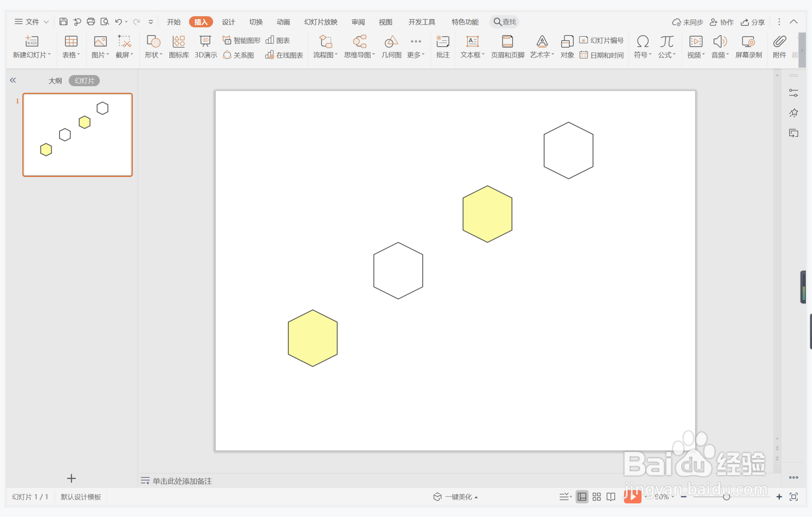
Task: Open the 文本框 text box dropdown
Action: [472, 55]
